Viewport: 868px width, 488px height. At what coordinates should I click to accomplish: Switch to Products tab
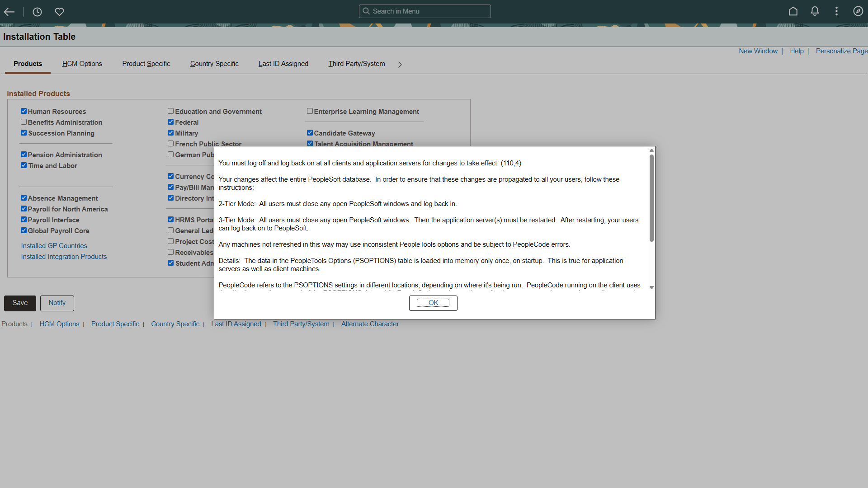pyautogui.click(x=28, y=64)
